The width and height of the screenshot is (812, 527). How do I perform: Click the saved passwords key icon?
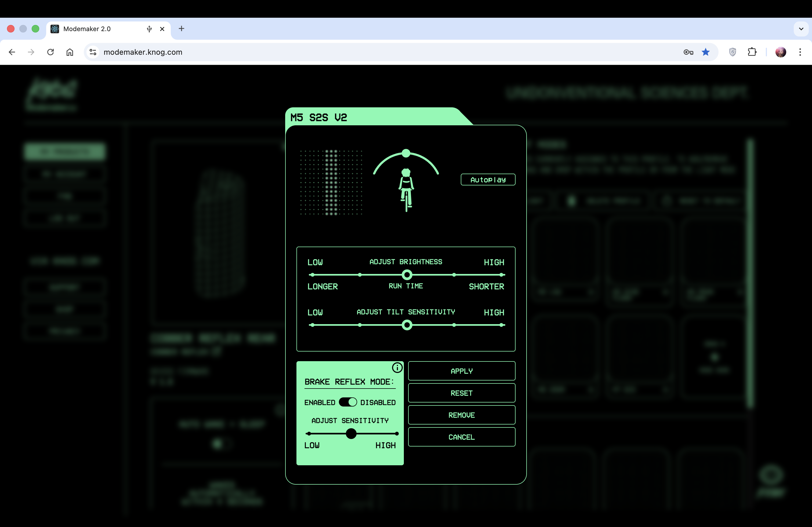point(688,52)
